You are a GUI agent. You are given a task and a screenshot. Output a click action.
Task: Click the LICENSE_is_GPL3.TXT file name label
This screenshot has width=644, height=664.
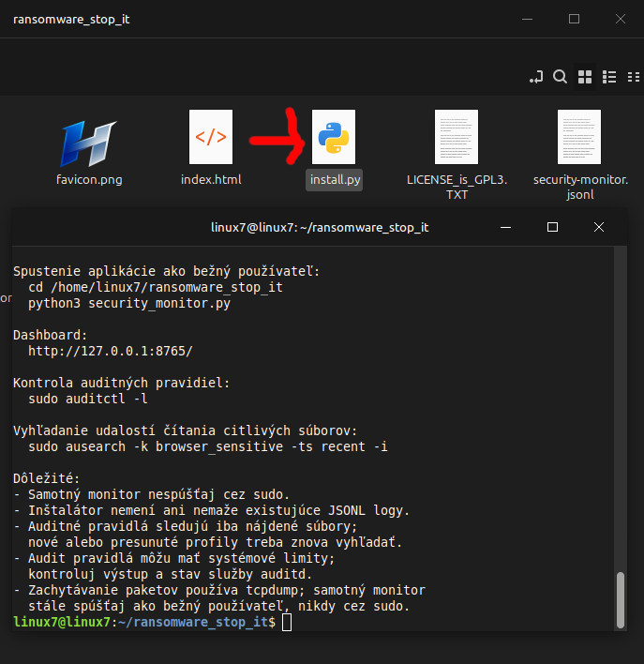point(457,188)
